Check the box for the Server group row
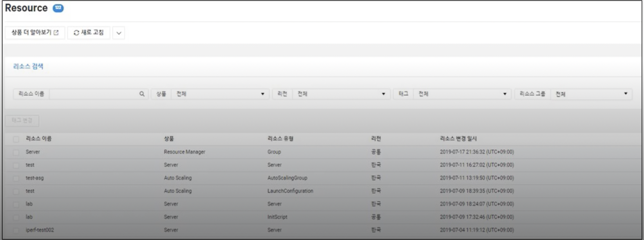This screenshot has height=240, width=644. (16, 153)
